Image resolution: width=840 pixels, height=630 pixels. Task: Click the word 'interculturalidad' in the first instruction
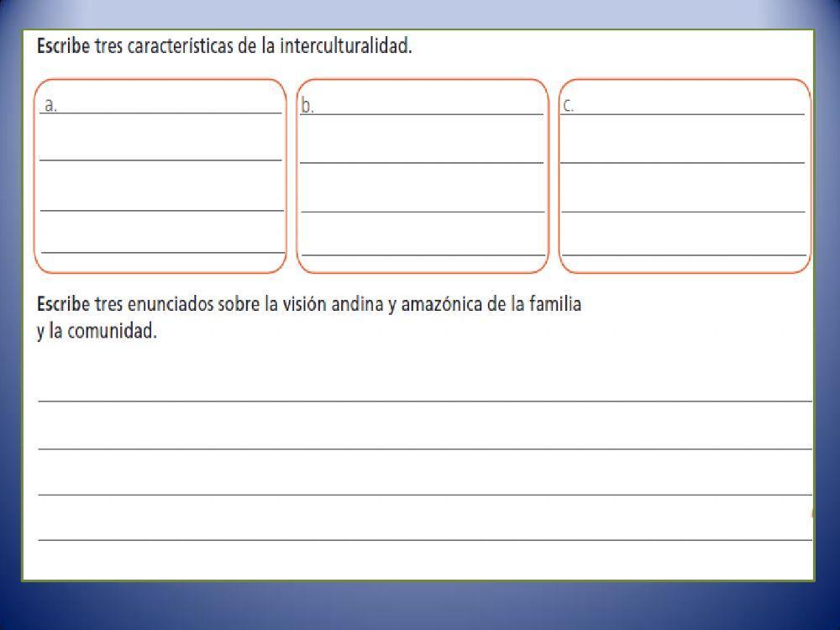344,46
